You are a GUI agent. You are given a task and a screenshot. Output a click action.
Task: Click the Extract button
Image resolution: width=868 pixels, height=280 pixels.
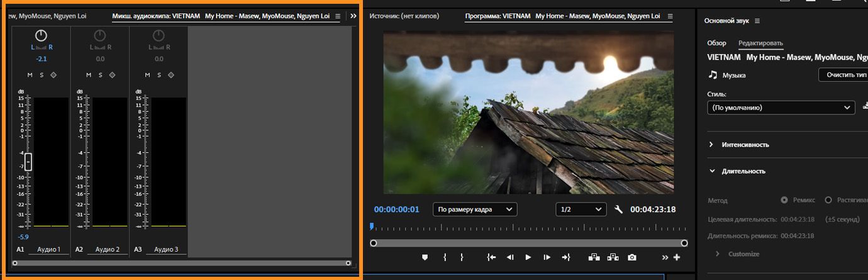point(613,257)
